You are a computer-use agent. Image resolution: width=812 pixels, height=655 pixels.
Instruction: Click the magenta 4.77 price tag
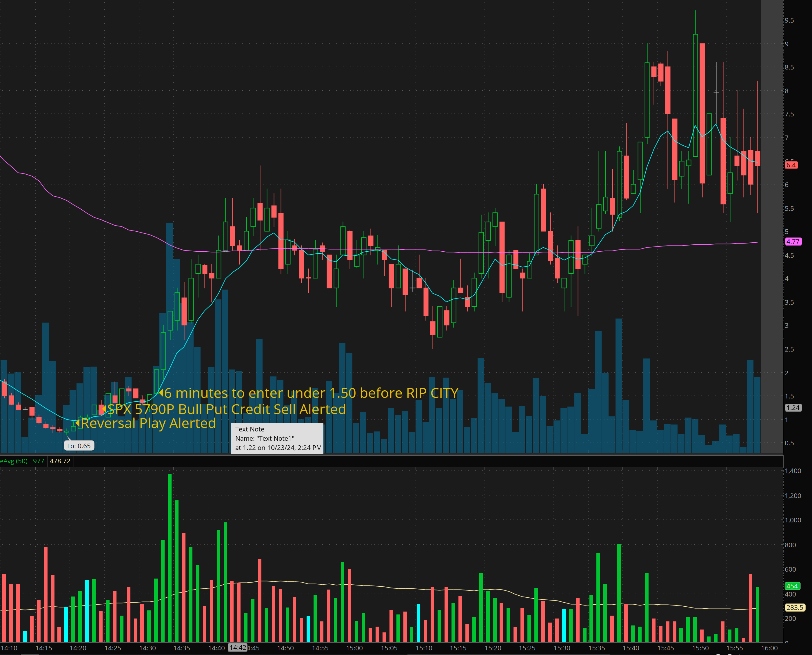(793, 241)
